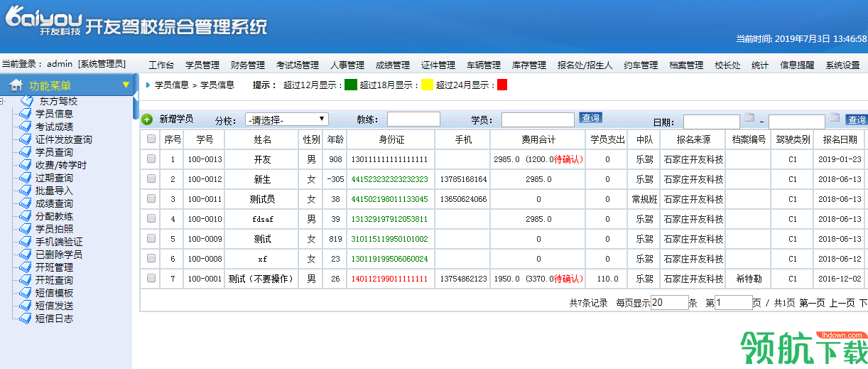Toggle the select-all checkbox in table header

tap(151, 139)
